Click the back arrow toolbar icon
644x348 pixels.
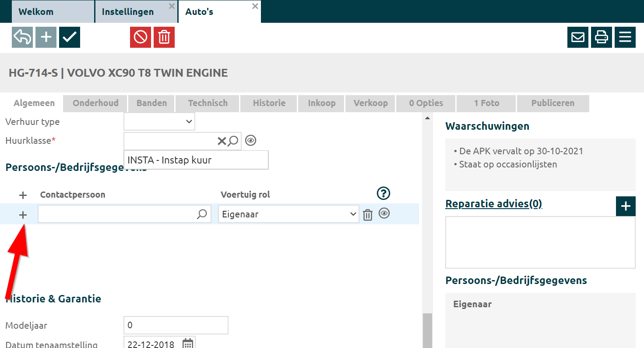(x=22, y=37)
